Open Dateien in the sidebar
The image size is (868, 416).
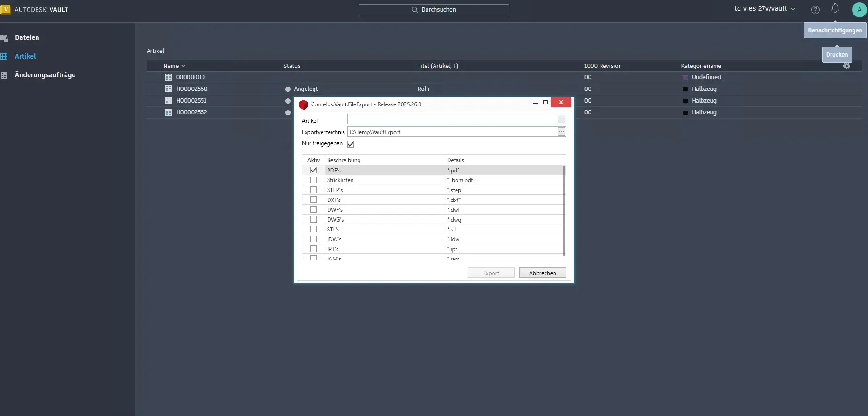27,38
